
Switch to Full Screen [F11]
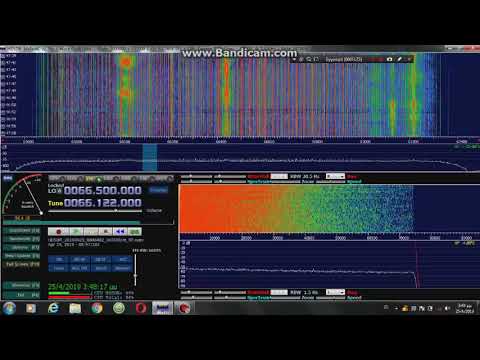click(22, 264)
